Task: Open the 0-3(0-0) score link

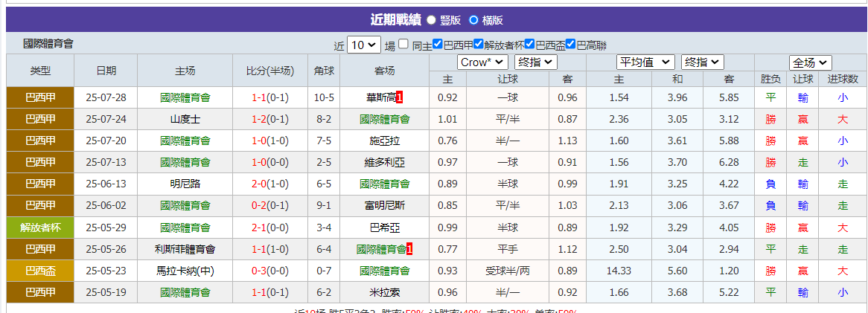Action: point(271,271)
